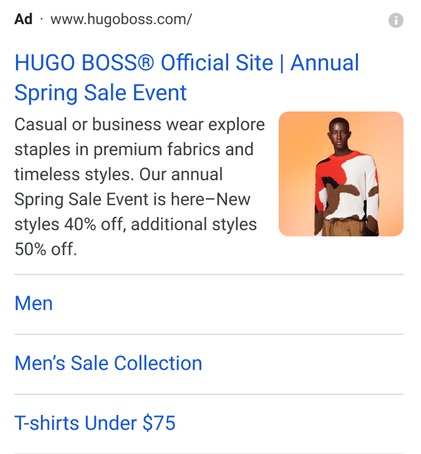Click the bold "Ad" label
This screenshot has width=421, height=454.
23,19
